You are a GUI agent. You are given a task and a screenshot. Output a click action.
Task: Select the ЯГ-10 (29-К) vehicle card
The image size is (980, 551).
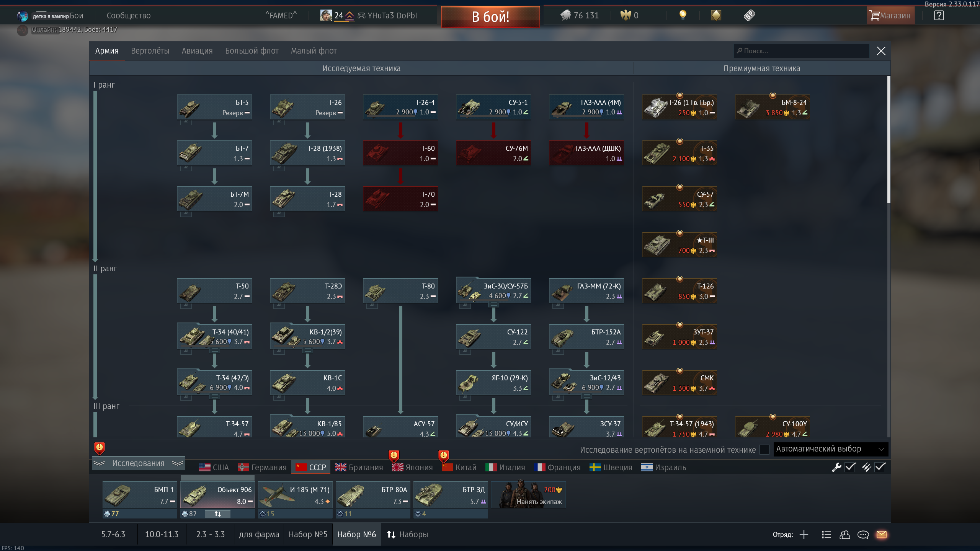point(493,383)
